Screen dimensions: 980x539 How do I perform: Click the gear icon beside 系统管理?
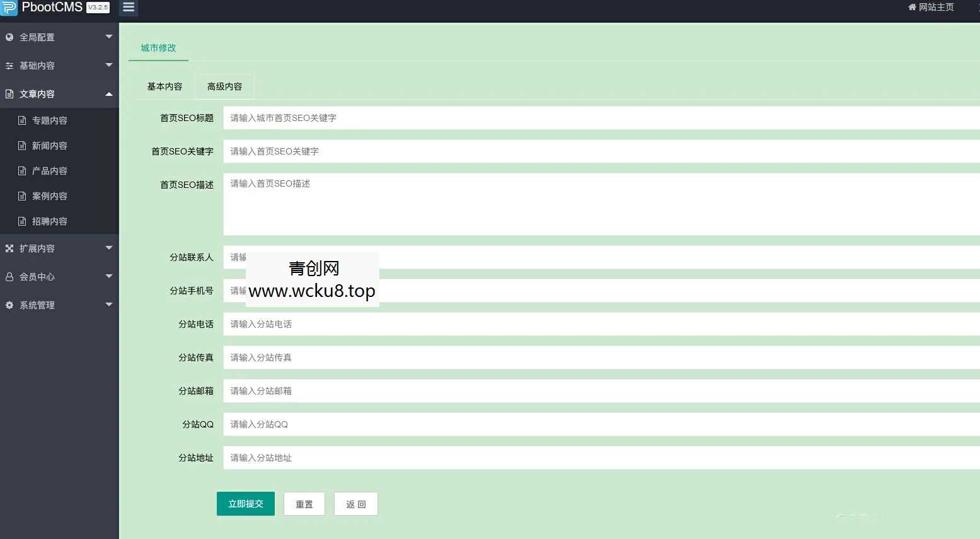9,305
